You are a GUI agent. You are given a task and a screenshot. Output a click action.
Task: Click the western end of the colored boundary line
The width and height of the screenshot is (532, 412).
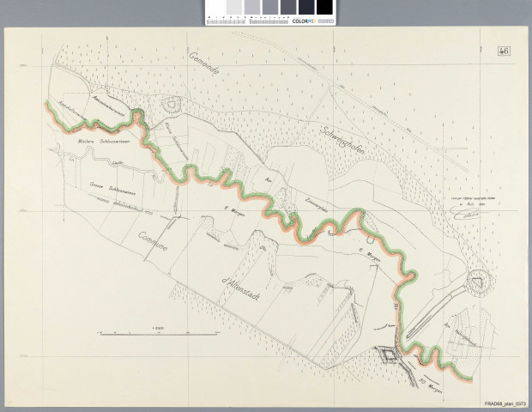click(43, 105)
